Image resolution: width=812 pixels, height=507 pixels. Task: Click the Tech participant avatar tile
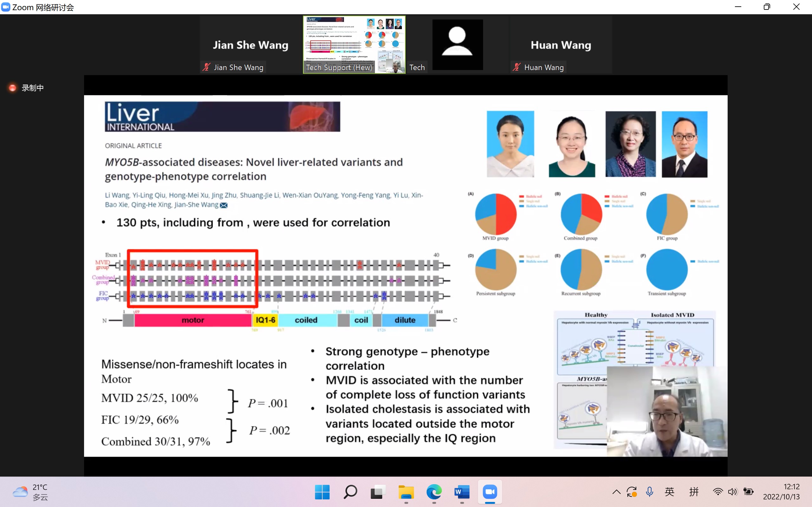[x=458, y=45]
